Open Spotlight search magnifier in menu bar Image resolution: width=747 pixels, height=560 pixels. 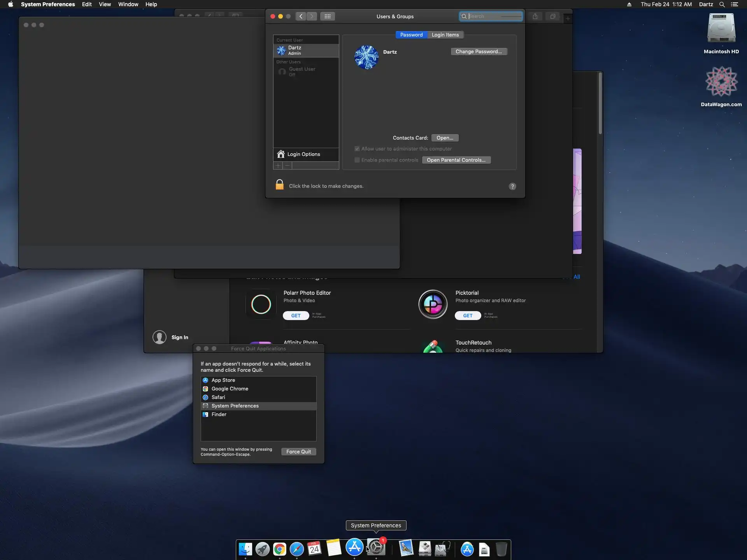point(722,4)
